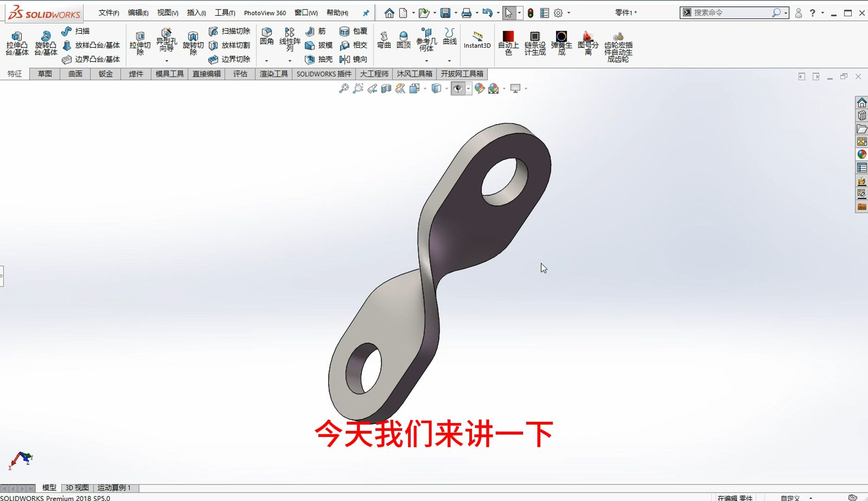
Task: Select the Extruded Boss/Base (拉伸凸台/基体) tool
Action: point(17,43)
